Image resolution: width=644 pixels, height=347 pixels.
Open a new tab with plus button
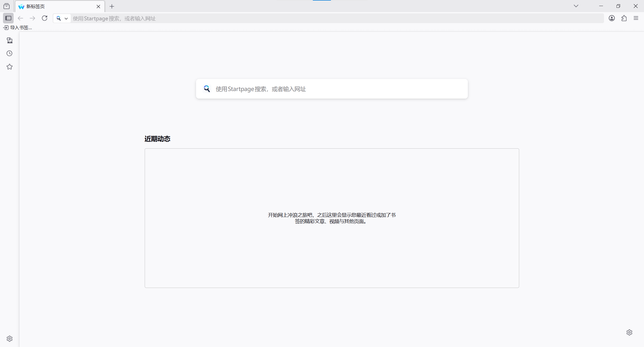(x=112, y=7)
